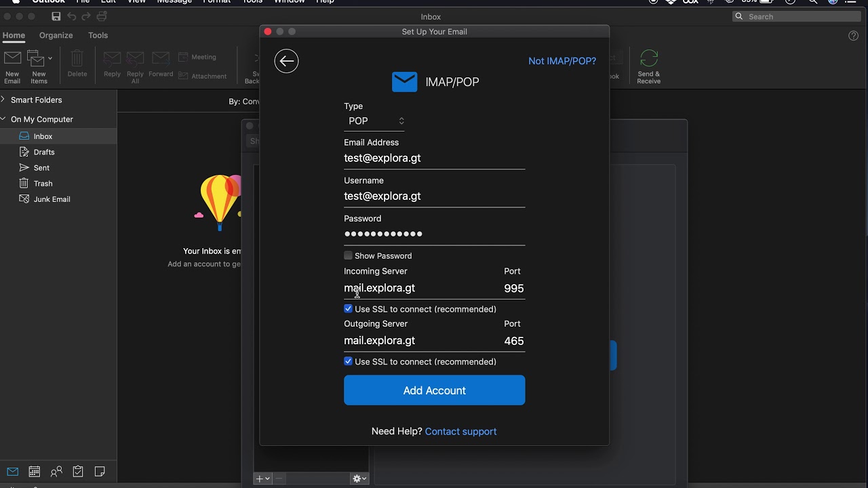The height and width of the screenshot is (488, 868).
Task: Select the Junk Email folder
Action: pos(58,199)
